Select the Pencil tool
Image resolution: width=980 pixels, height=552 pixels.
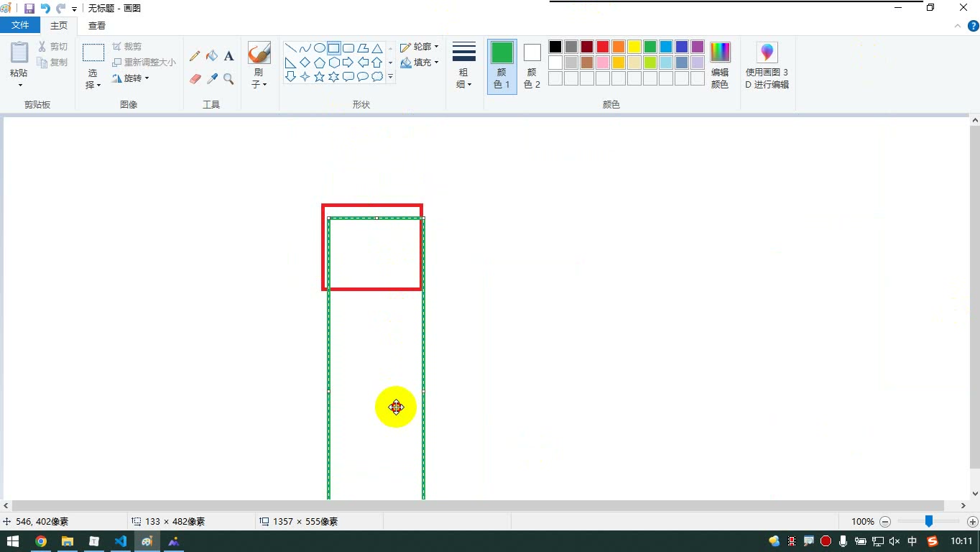195,56
